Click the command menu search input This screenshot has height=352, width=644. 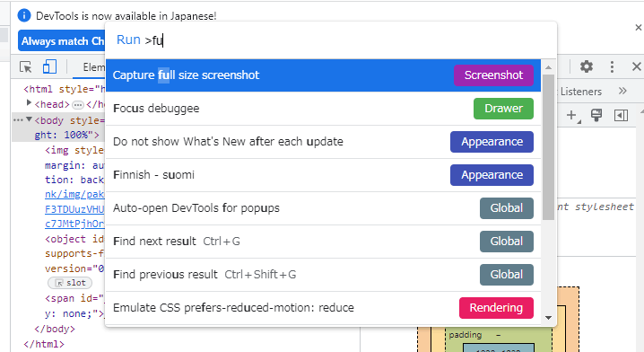[331, 40]
